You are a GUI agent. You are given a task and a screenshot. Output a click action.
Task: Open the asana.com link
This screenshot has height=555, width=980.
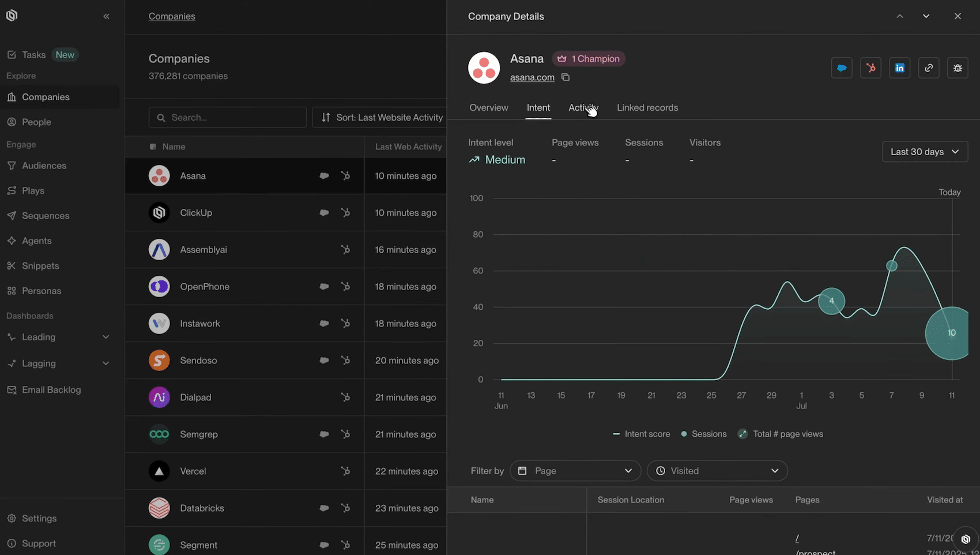tap(532, 77)
